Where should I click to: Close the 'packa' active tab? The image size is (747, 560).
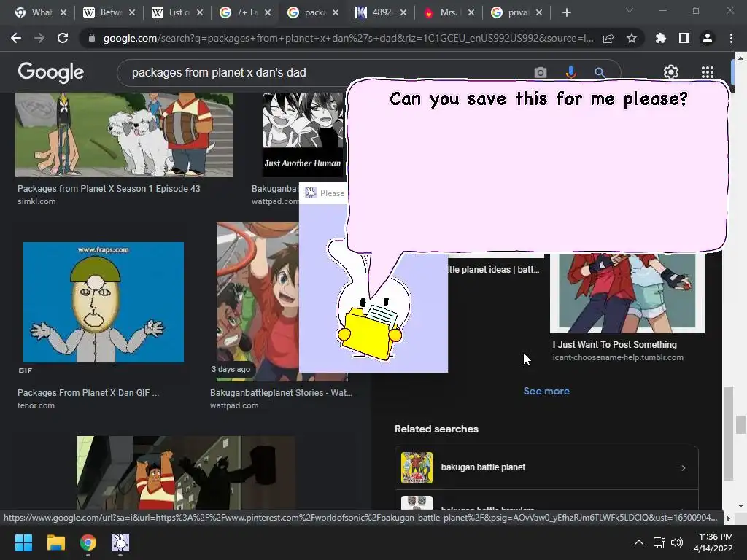click(x=336, y=13)
